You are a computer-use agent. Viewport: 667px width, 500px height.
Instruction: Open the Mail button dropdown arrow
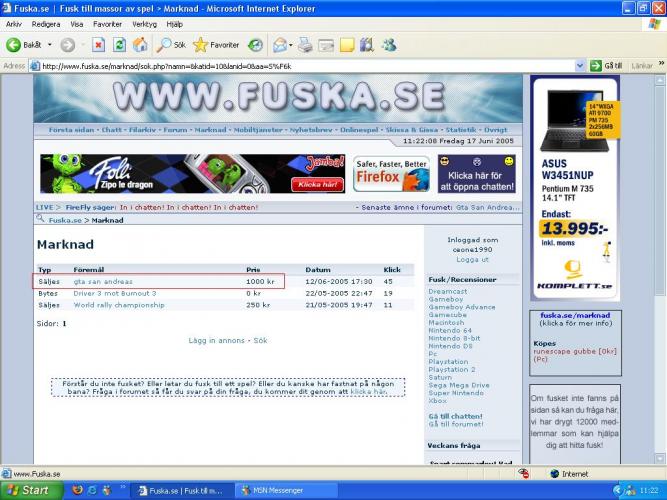pos(291,45)
